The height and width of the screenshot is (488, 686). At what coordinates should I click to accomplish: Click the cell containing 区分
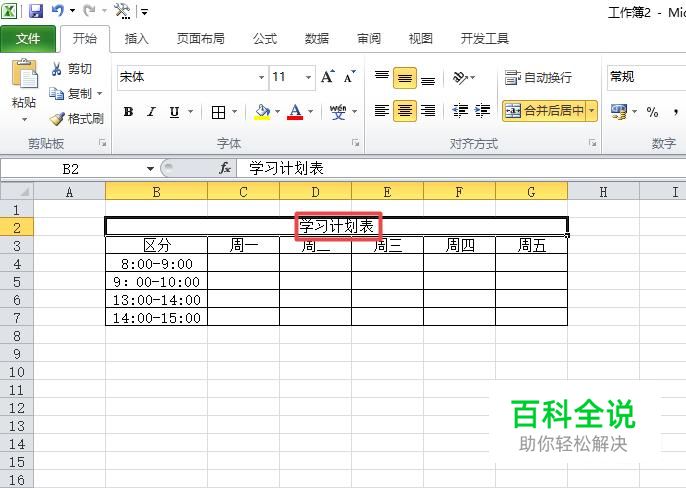[x=156, y=245]
